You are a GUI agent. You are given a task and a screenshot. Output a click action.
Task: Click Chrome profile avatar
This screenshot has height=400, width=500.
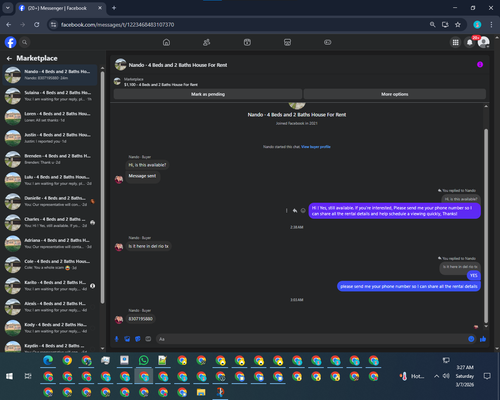pyautogui.click(x=477, y=25)
